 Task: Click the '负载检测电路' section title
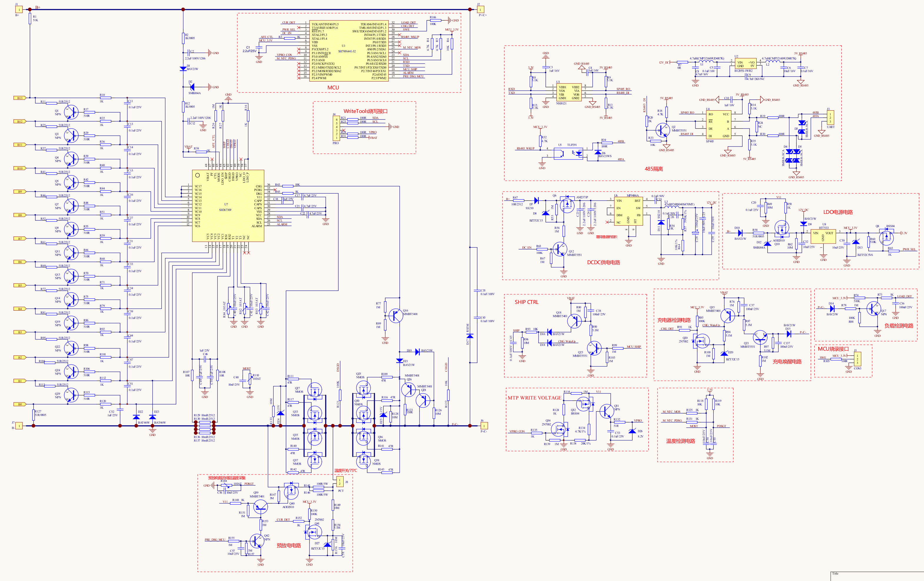point(899,326)
